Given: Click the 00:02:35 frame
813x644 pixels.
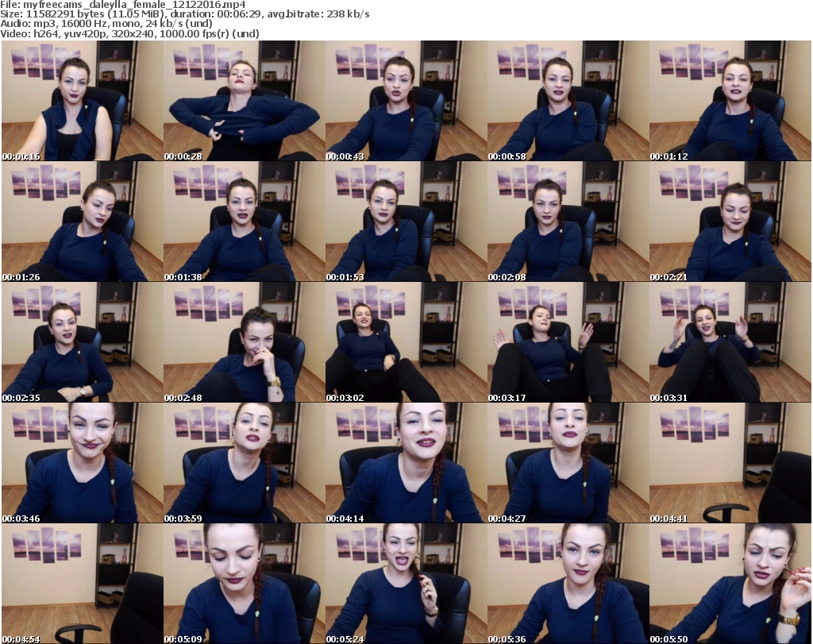Looking at the screenshot, I should [83, 342].
